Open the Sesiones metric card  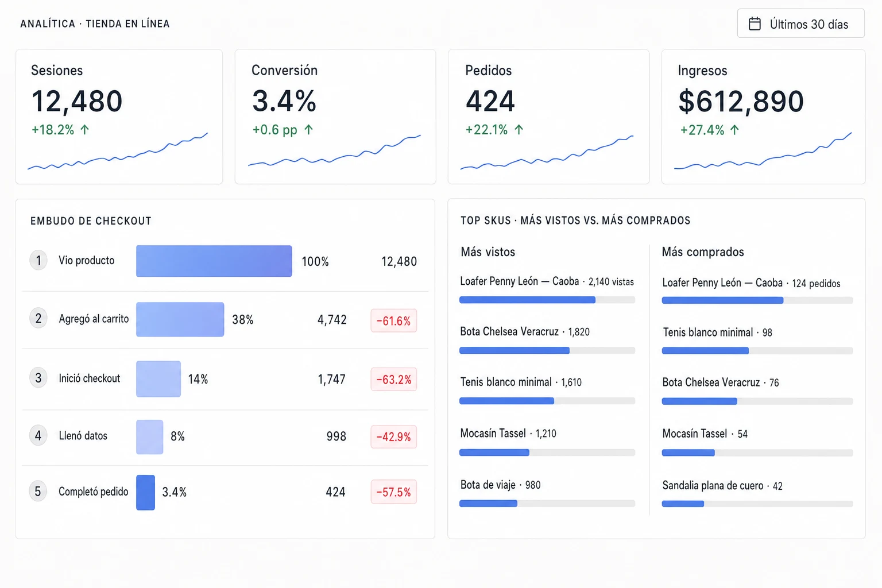pyautogui.click(x=119, y=117)
